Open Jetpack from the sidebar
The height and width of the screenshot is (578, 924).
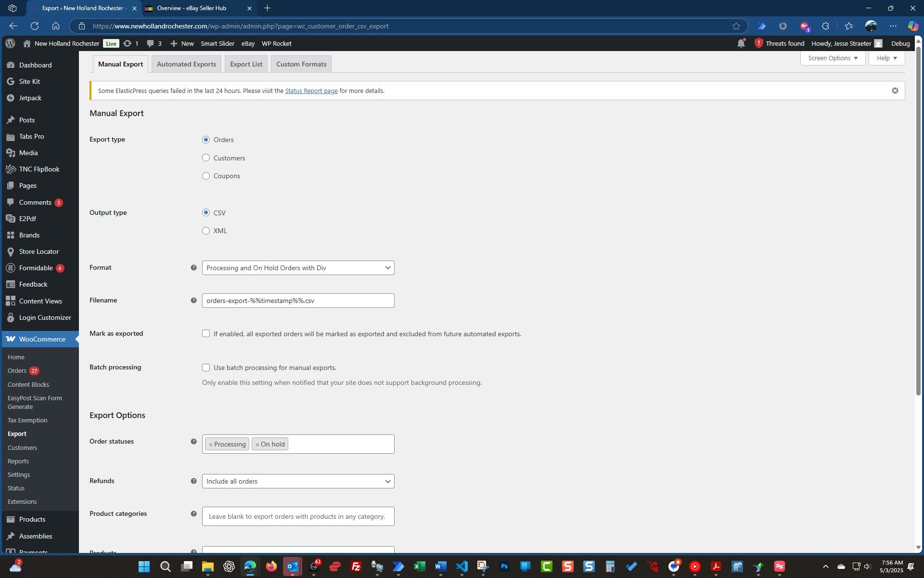coord(30,98)
